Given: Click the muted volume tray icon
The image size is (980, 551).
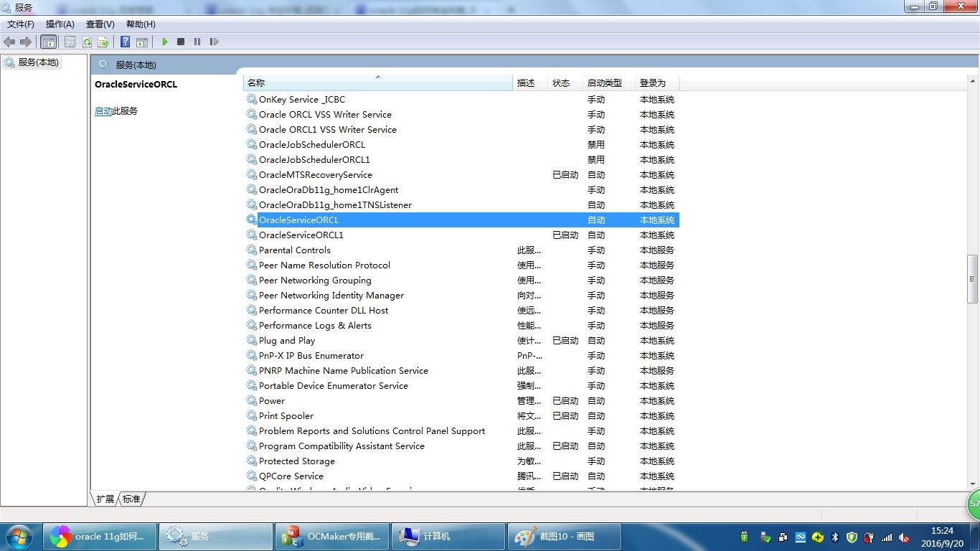Looking at the screenshot, I should point(904,537).
